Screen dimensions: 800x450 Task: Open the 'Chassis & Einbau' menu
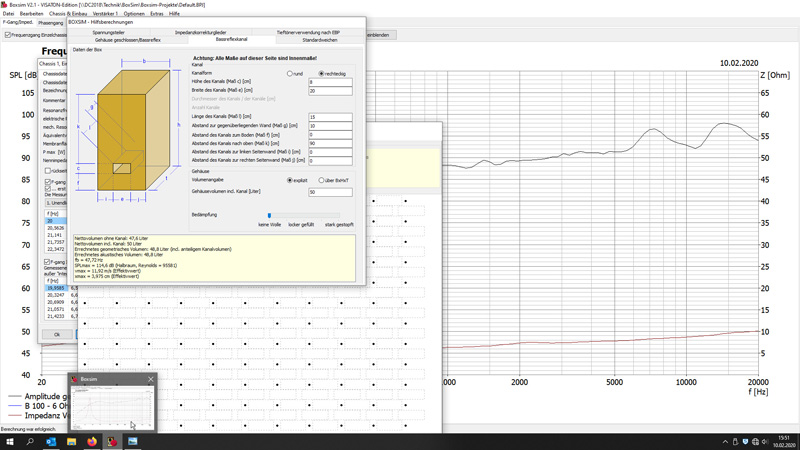(68, 14)
